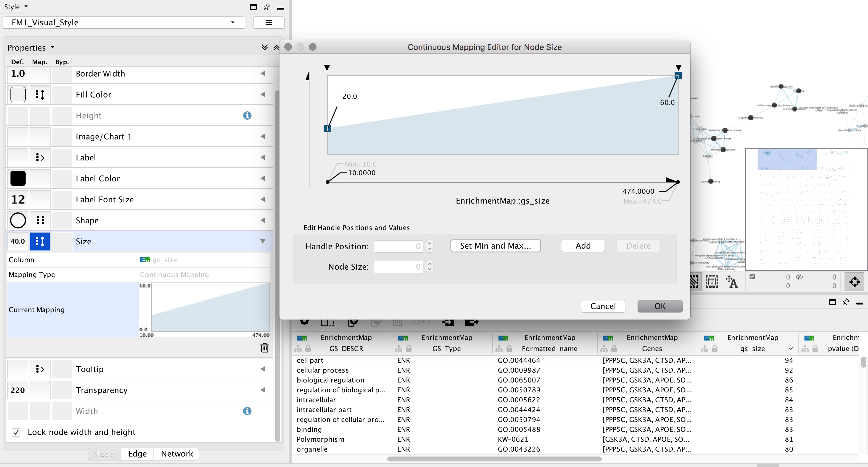Delete the current Size mapping with trash icon
The height and width of the screenshot is (467, 868).
coord(265,348)
